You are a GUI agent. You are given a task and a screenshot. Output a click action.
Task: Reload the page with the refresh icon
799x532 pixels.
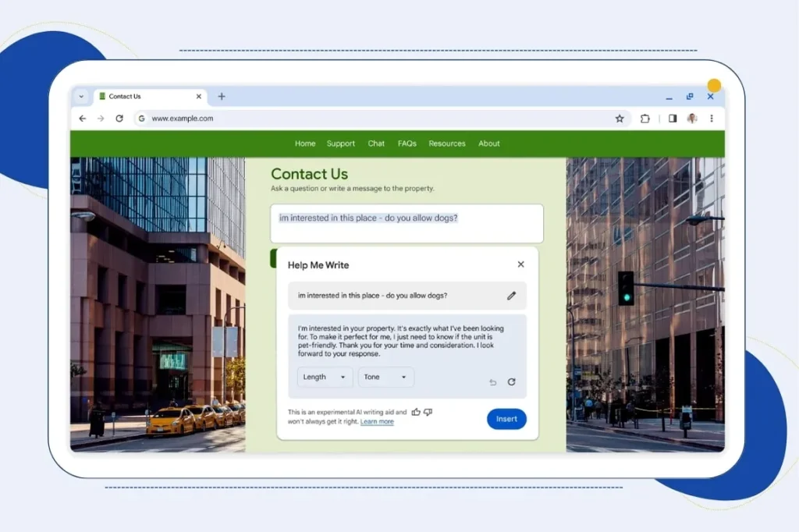tap(119, 119)
